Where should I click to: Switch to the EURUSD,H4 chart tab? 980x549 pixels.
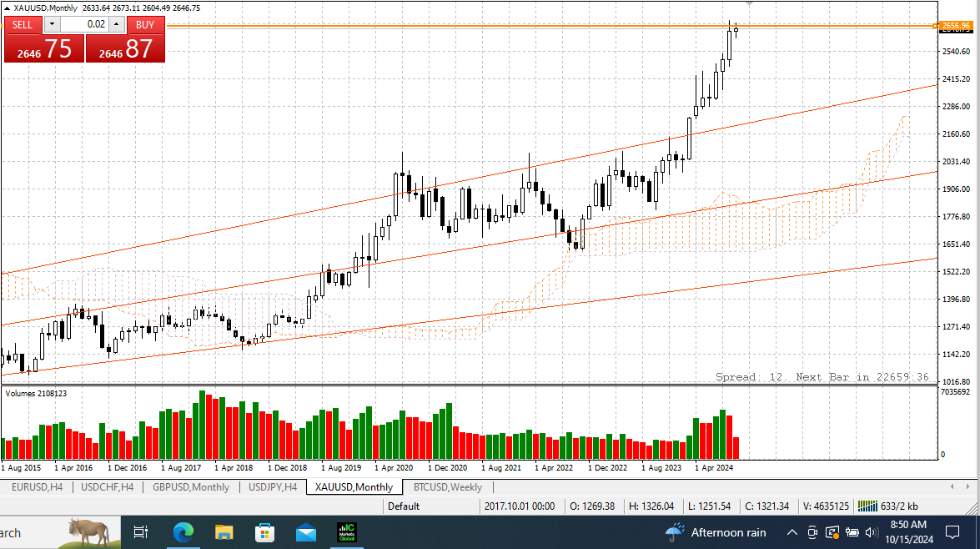pyautogui.click(x=37, y=487)
